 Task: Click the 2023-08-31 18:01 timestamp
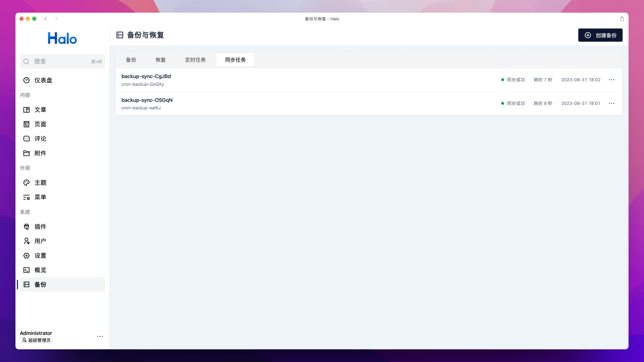tap(581, 103)
